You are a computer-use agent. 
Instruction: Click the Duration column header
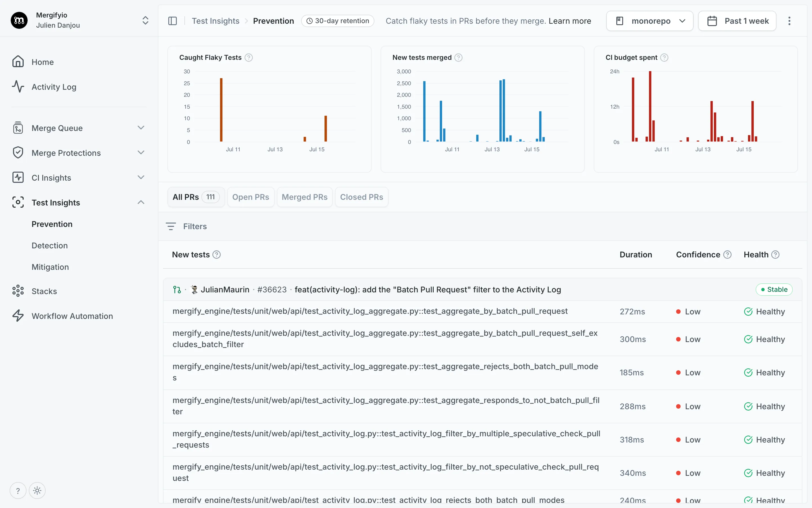pyautogui.click(x=636, y=255)
